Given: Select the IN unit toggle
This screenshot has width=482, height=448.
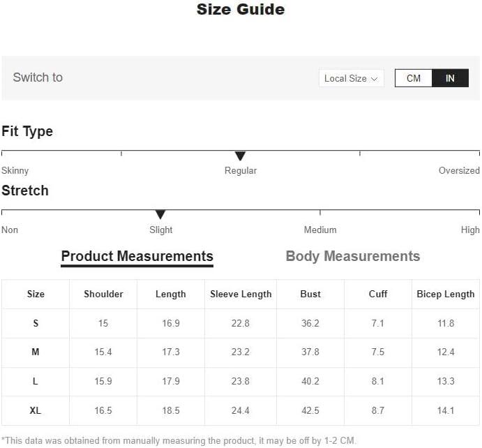Looking at the screenshot, I should click(450, 78).
